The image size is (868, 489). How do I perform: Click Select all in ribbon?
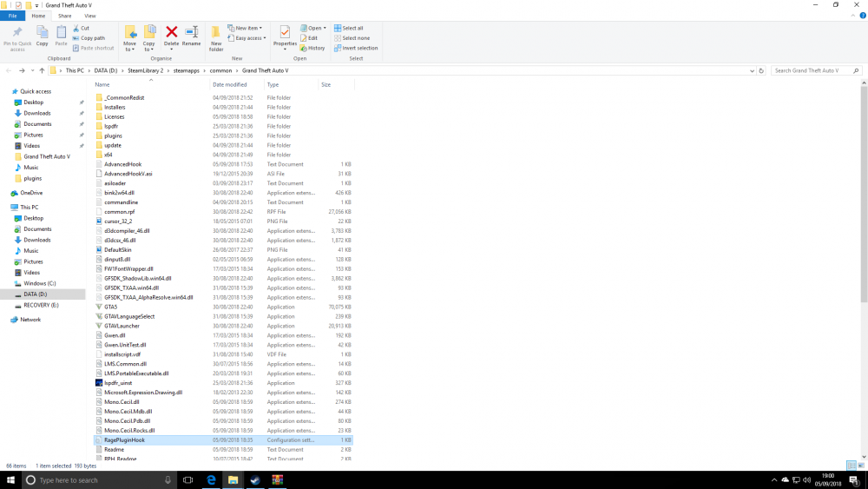click(348, 29)
